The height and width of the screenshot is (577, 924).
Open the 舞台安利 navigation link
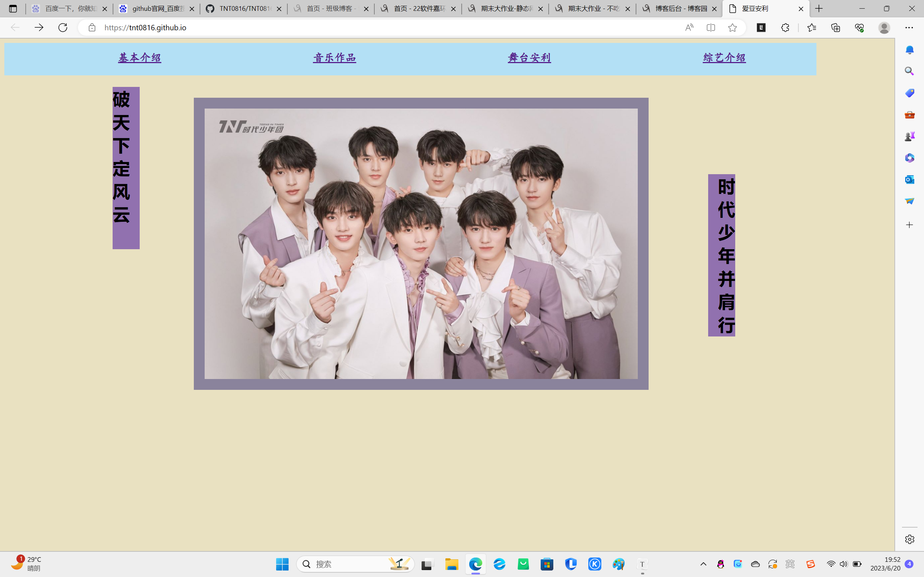click(x=529, y=58)
